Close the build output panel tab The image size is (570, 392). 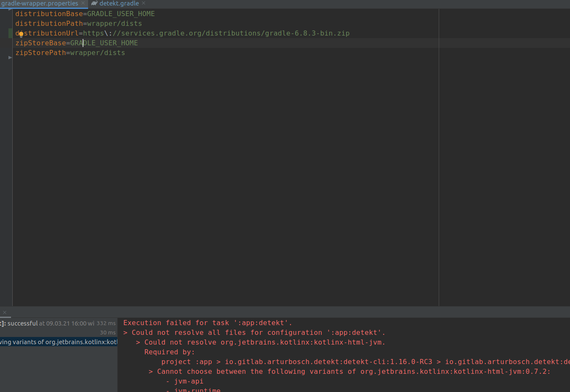tap(5, 312)
